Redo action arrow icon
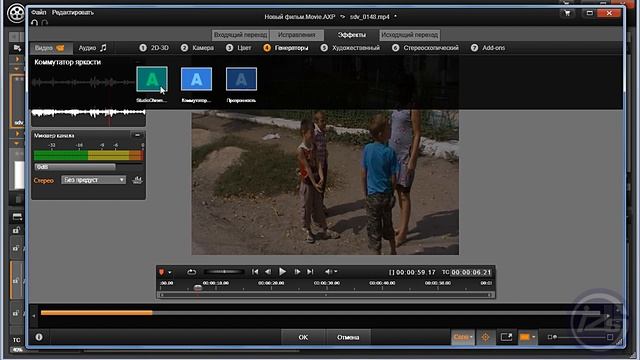 44,22
